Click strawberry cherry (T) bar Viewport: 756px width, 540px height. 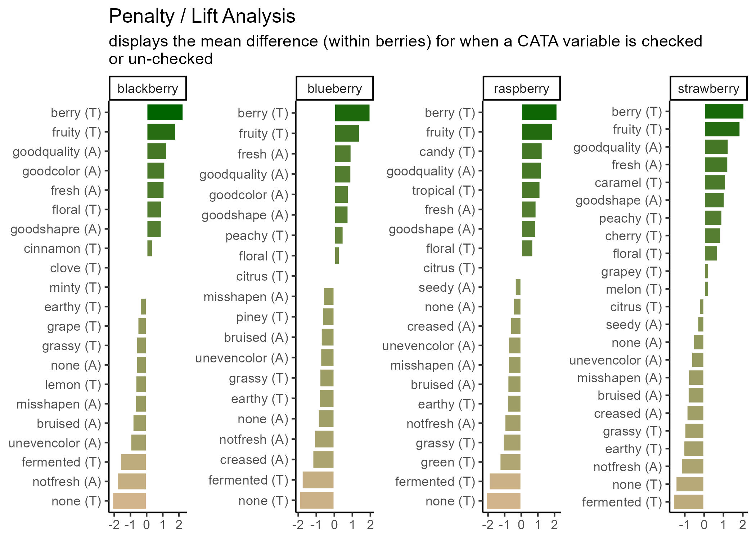click(x=712, y=236)
